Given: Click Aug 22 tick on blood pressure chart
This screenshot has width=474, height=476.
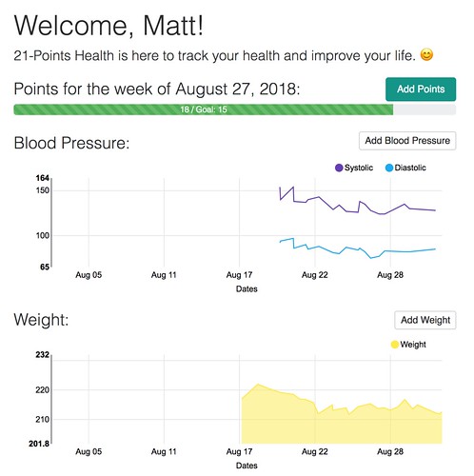Looking at the screenshot, I should click(x=315, y=275).
